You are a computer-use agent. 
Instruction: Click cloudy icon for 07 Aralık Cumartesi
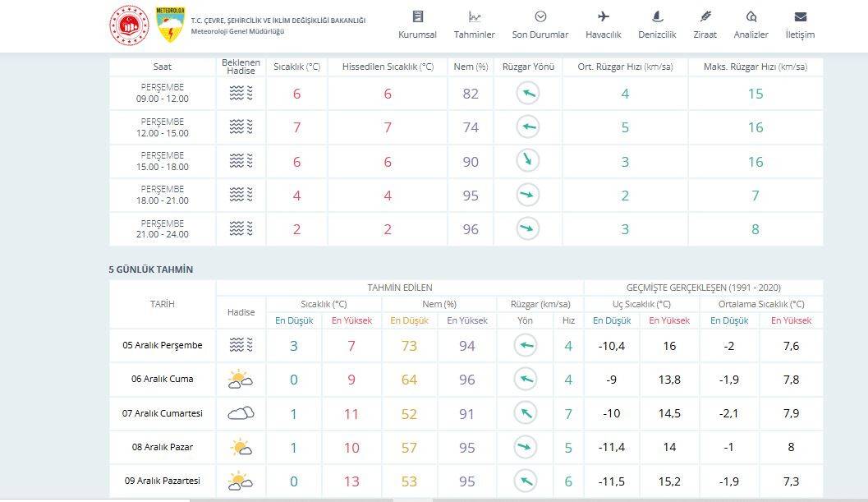[240, 413]
